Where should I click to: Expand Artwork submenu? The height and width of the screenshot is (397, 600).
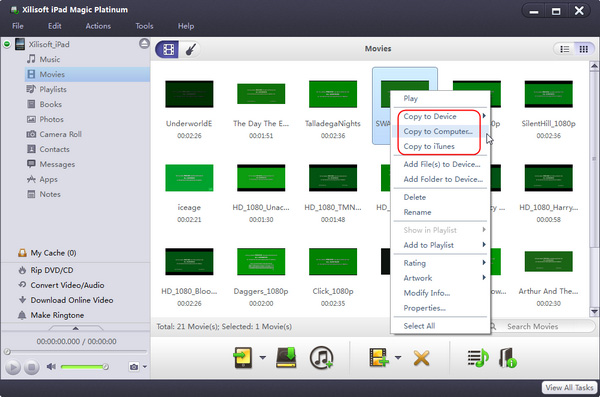tap(440, 278)
